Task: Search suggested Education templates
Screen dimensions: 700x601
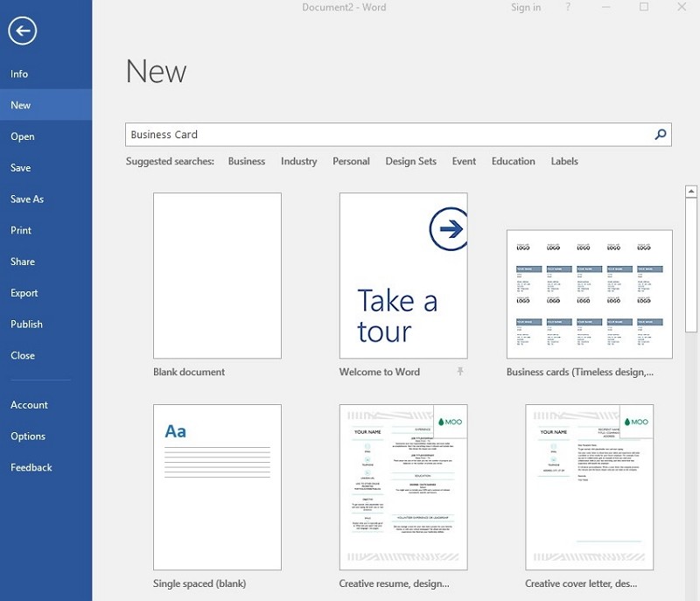Action: tap(513, 161)
